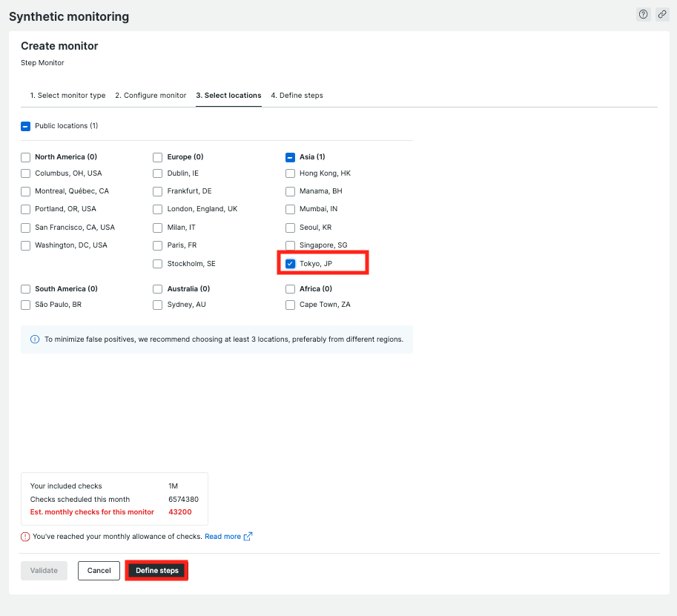The image size is (677, 616).
Task: Click the Cancel button
Action: tap(99, 571)
